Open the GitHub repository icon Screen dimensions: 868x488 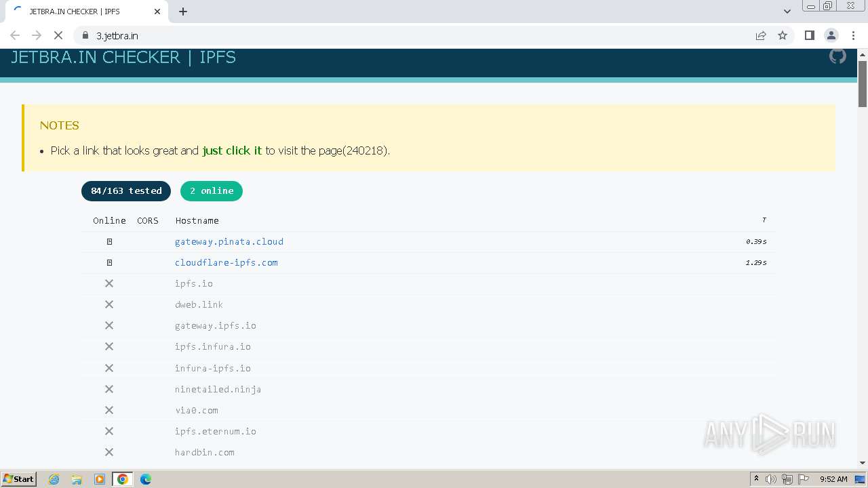pyautogui.click(x=837, y=56)
